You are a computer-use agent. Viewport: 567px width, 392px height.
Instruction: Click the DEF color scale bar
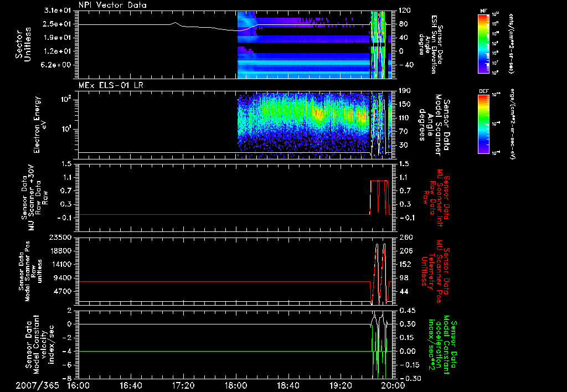click(483, 123)
